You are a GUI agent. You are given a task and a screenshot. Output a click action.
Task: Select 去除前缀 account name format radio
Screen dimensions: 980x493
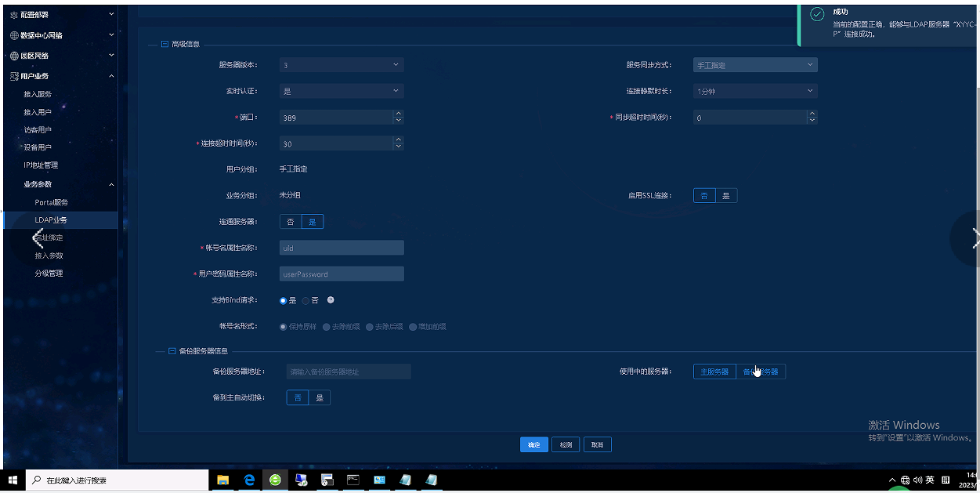pos(327,327)
